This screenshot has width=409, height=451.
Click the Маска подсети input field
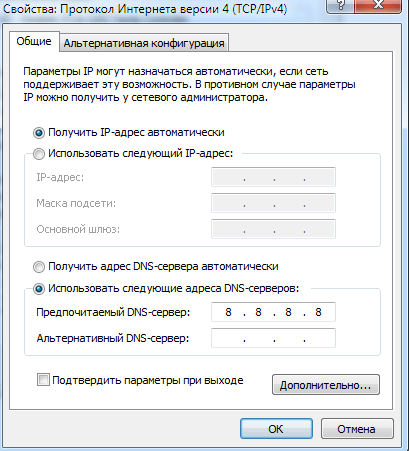point(273,203)
